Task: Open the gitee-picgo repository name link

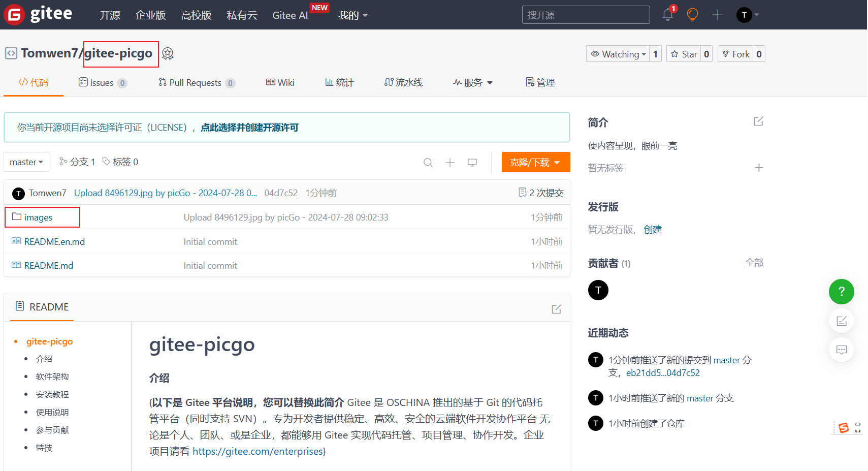Action: point(118,53)
